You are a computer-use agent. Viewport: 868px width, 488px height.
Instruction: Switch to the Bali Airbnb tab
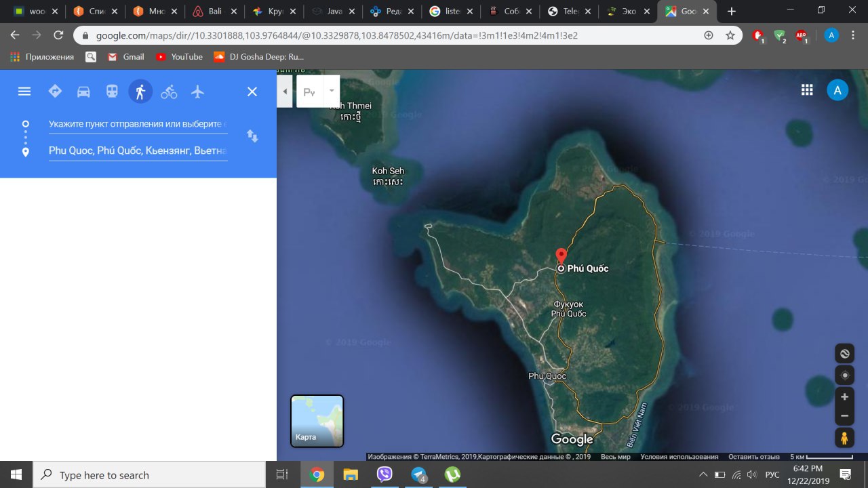(215, 12)
